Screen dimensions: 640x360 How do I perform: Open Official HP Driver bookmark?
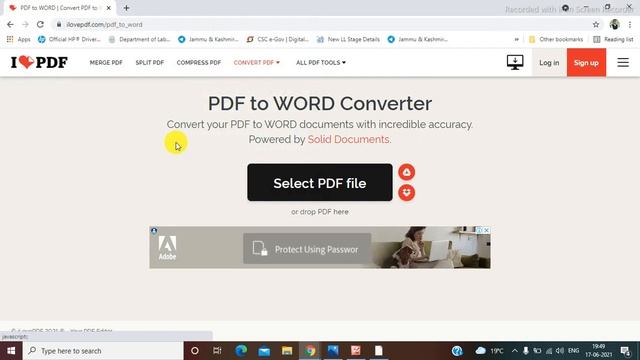coord(69,39)
